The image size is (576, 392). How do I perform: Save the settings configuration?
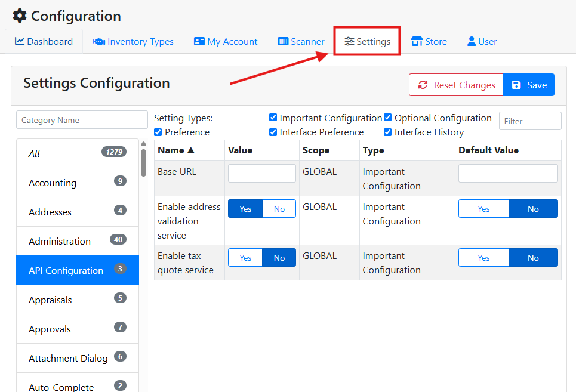(x=528, y=85)
